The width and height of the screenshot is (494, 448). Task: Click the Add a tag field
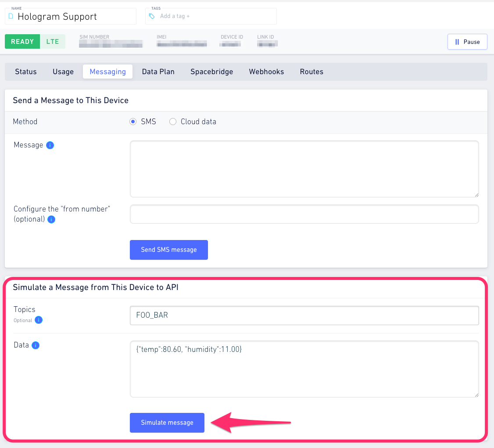coord(211,16)
